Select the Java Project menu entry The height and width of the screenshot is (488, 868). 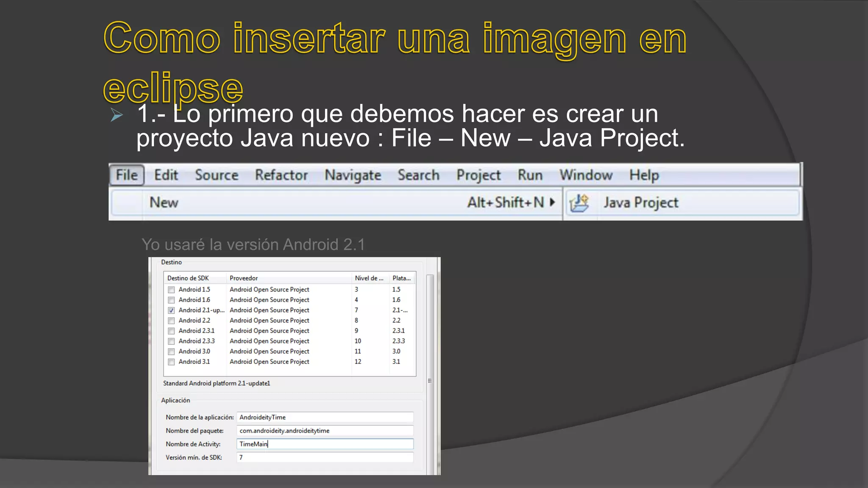(x=682, y=202)
